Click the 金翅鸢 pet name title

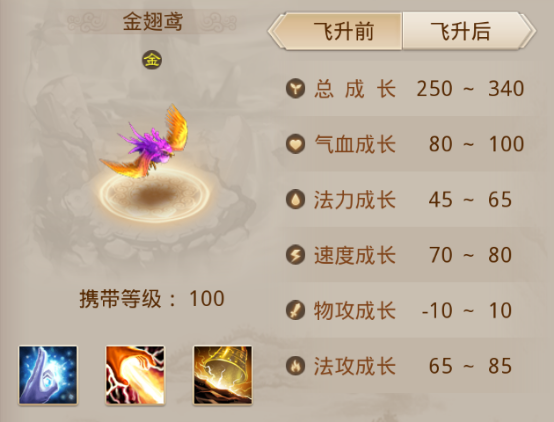click(153, 22)
